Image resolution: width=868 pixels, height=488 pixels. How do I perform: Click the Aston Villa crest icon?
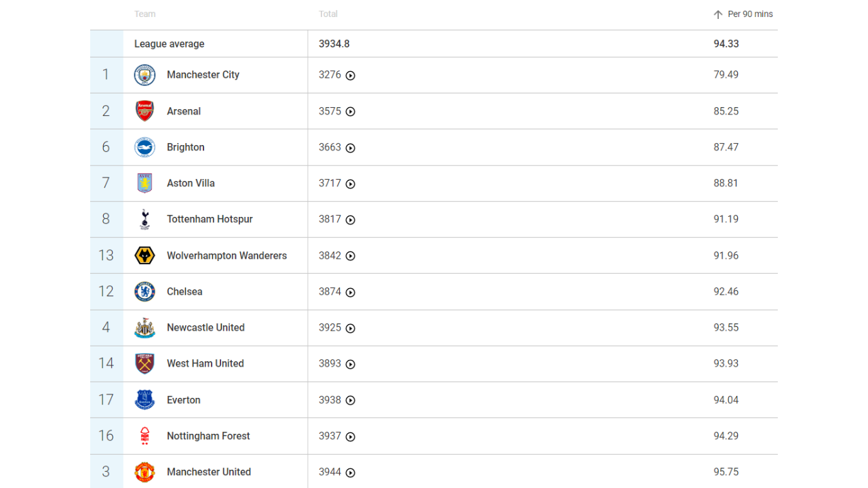pyautogui.click(x=144, y=183)
